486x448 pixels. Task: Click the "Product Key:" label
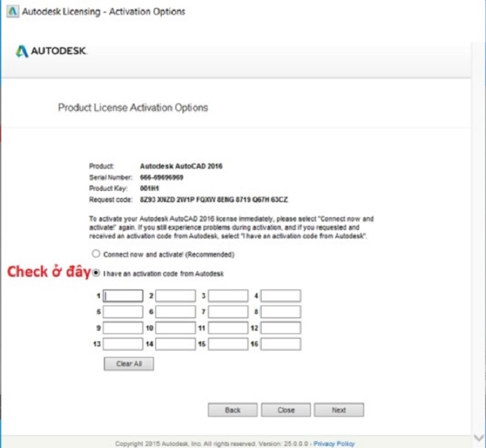[108, 188]
